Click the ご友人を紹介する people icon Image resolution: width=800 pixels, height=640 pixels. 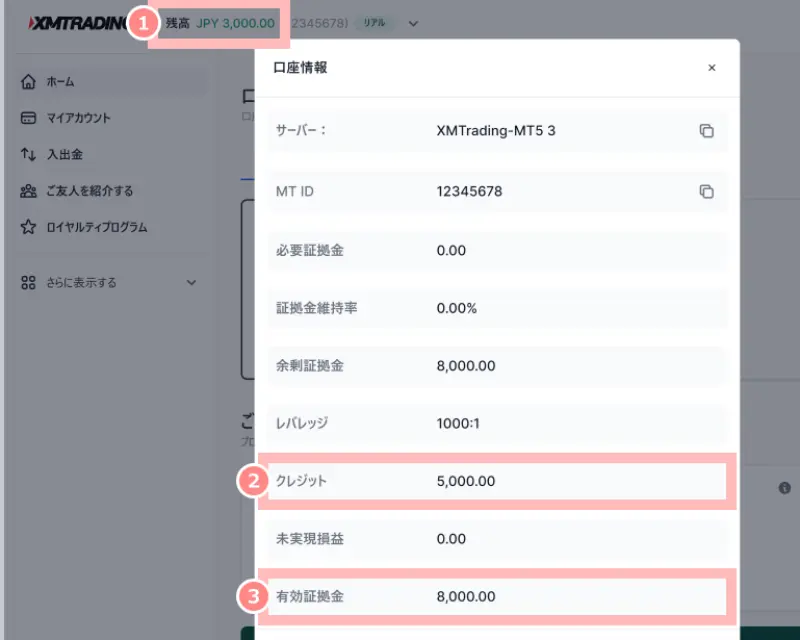coord(28,191)
